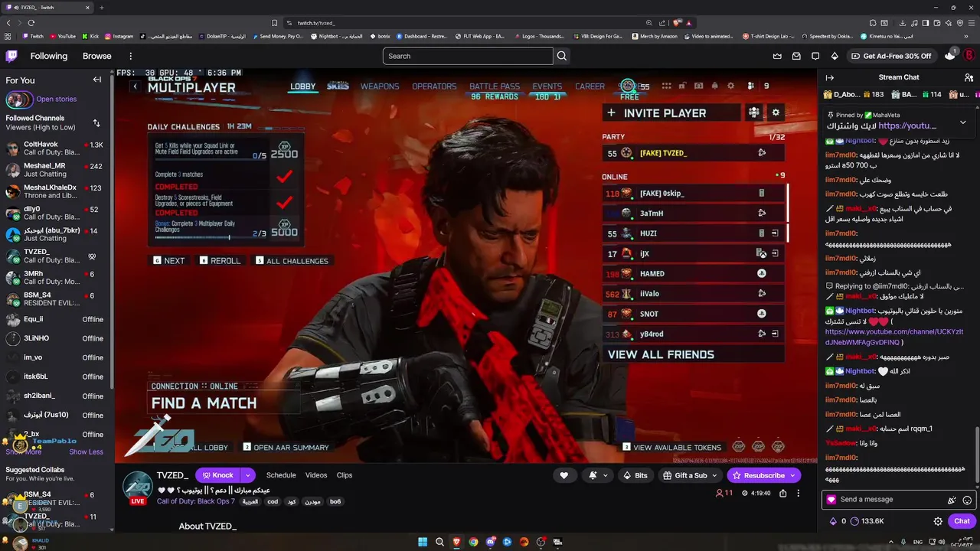
Task: Go to the Twitch home logo
Action: tap(11, 56)
